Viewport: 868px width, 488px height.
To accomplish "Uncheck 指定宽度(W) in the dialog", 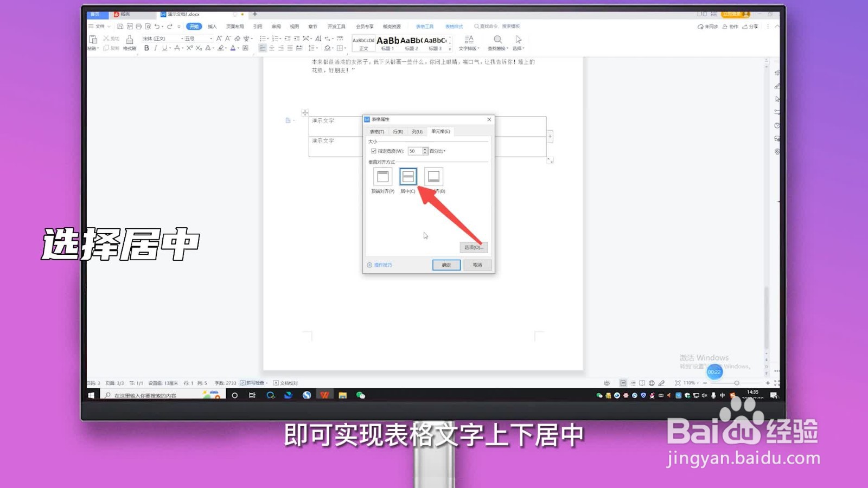I will click(373, 151).
